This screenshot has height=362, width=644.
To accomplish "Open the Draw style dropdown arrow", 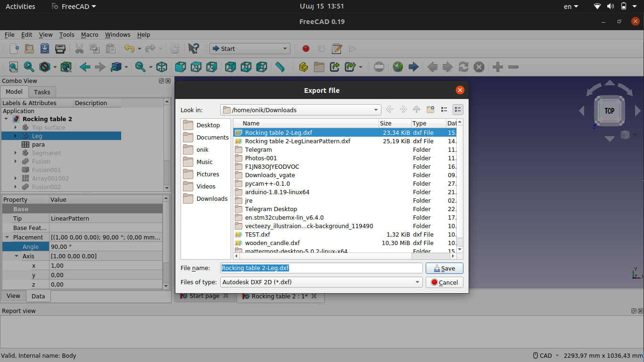I will pyautogui.click(x=55, y=67).
